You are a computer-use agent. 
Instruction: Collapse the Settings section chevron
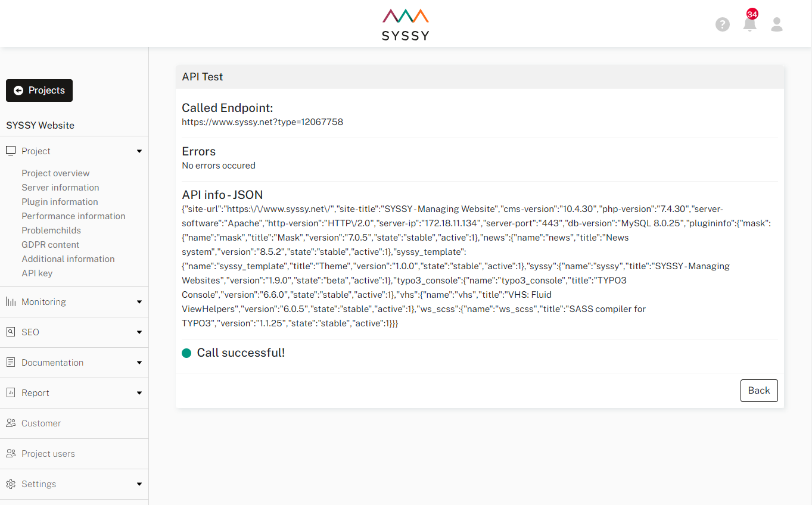[x=139, y=484]
